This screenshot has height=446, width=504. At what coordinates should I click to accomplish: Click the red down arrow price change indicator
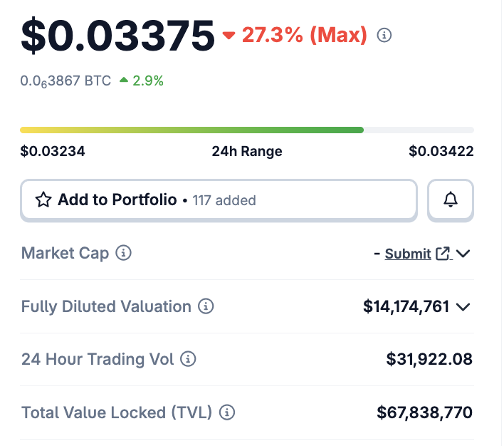229,35
